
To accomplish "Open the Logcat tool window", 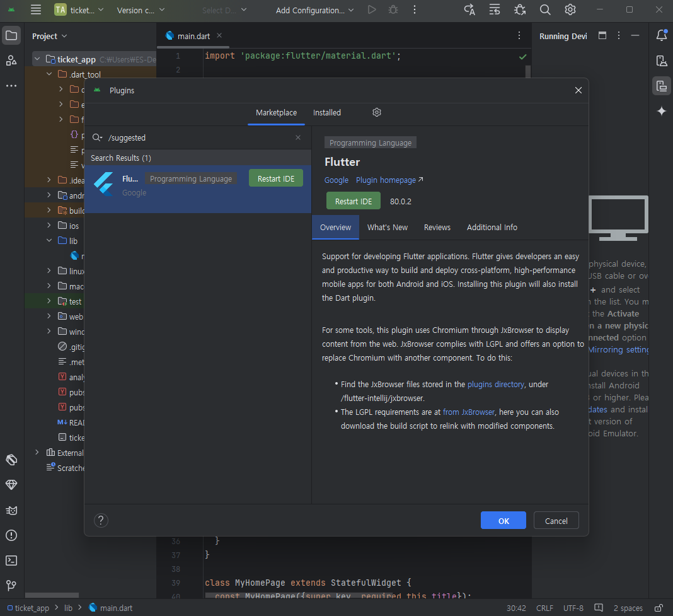I will (x=11, y=510).
